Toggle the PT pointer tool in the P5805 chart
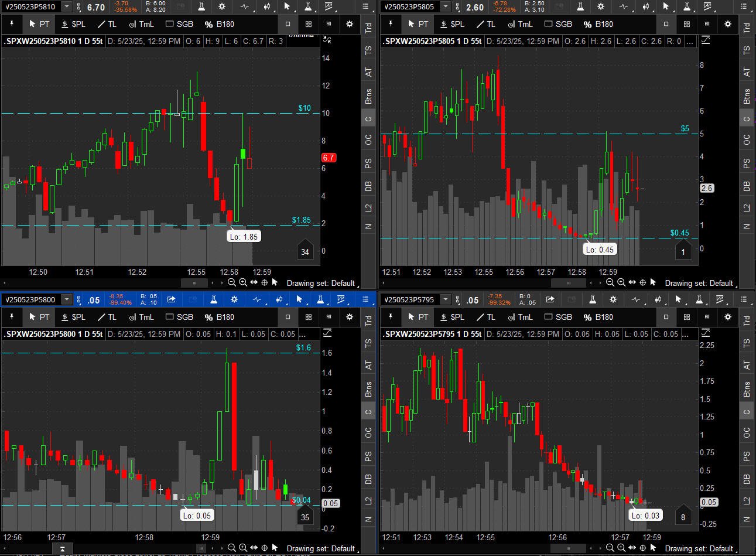The width and height of the screenshot is (756, 556). (x=418, y=24)
